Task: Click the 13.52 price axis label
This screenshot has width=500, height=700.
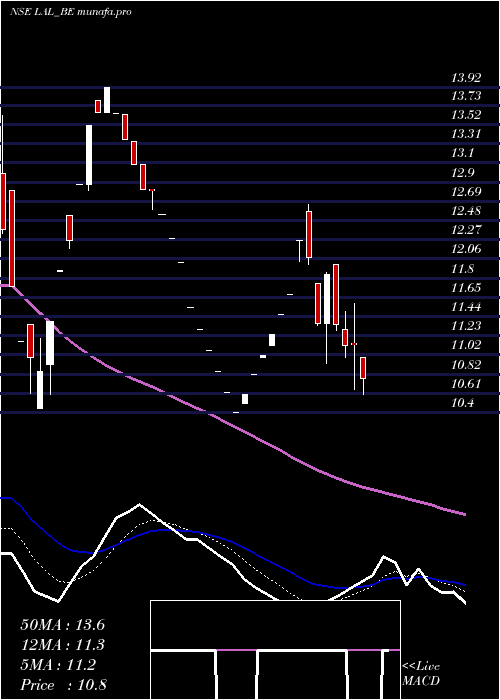Action: tap(466, 115)
